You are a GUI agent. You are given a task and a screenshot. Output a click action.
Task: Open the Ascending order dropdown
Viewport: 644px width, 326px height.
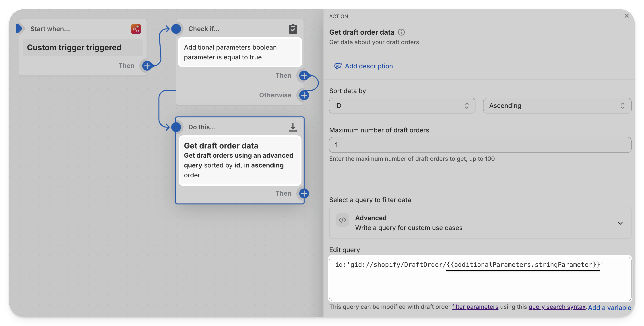[557, 105]
